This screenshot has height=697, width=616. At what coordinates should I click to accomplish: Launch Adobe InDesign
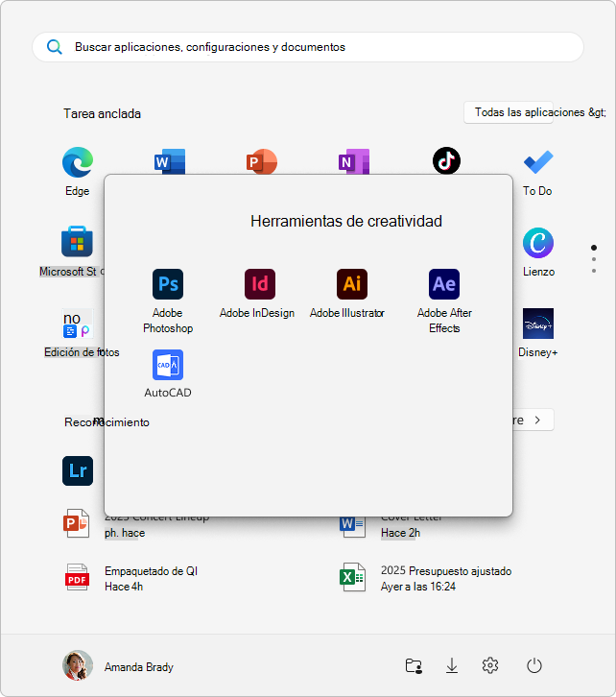click(x=257, y=294)
